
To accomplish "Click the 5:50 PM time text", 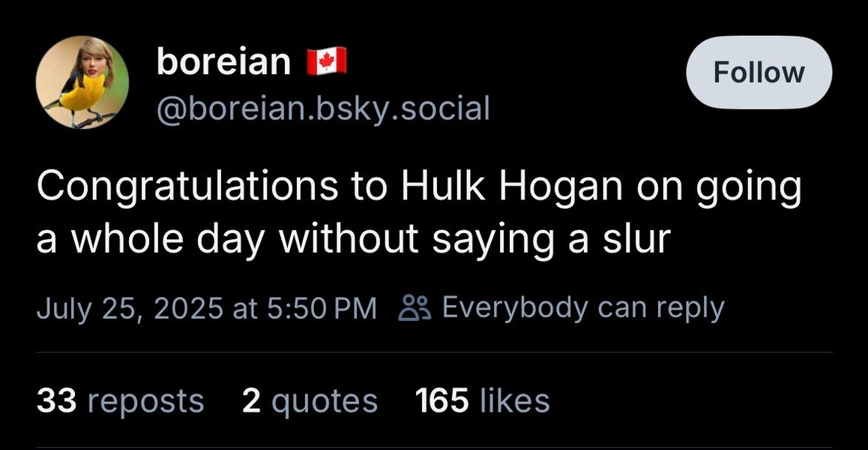I will (322, 308).
